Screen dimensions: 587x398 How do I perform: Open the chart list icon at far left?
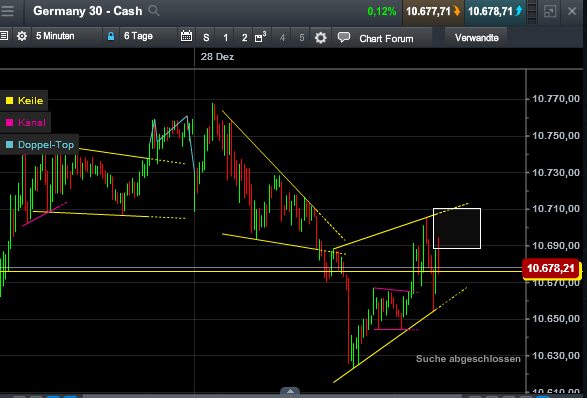(4, 36)
